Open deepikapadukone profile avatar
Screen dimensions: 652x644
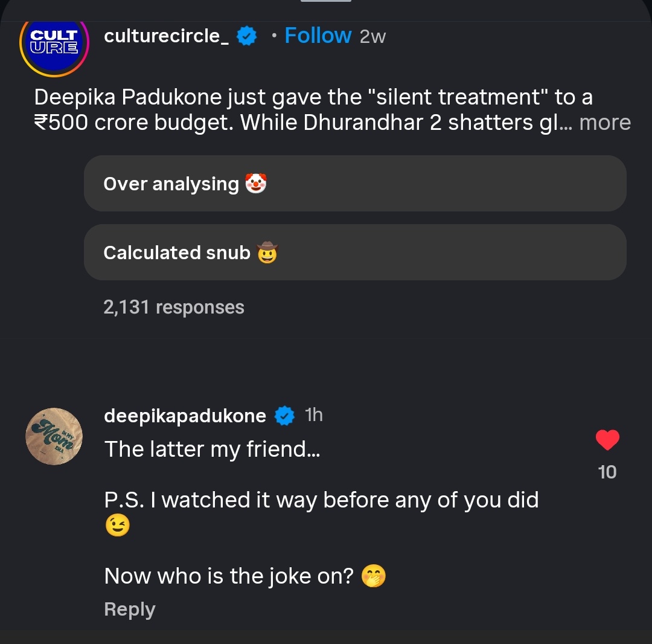(x=54, y=436)
